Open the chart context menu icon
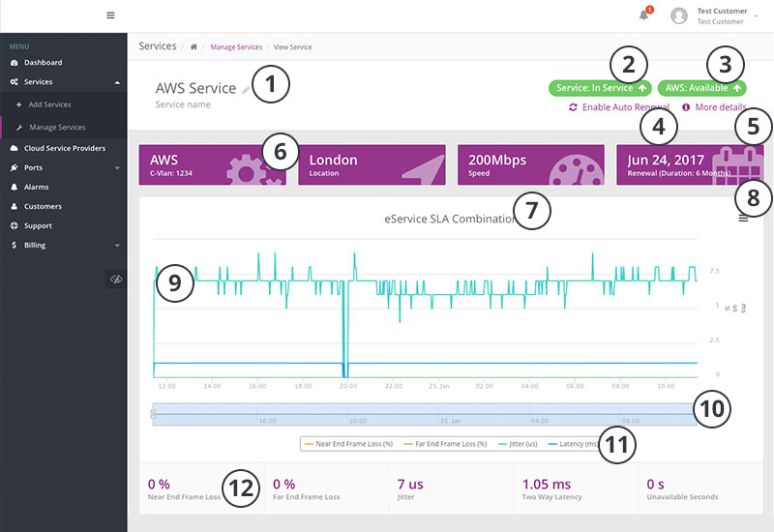Screen dimensions: 774x532 (743, 219)
